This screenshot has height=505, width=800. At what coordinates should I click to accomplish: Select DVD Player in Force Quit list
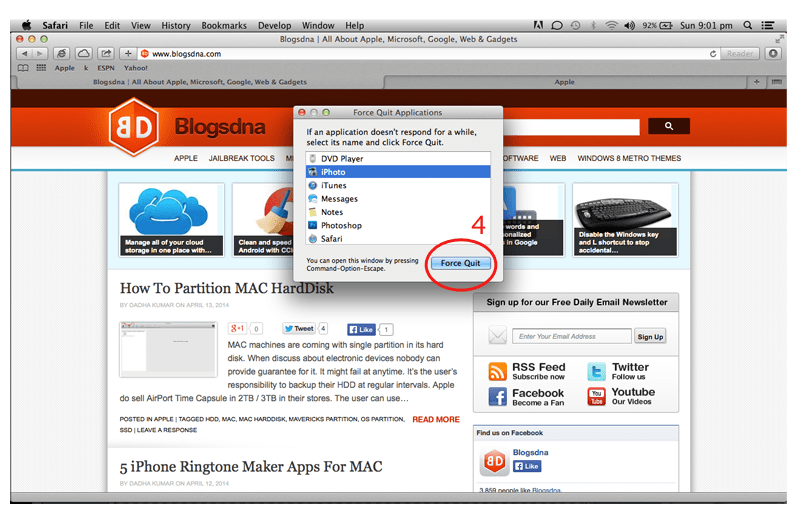(398, 159)
